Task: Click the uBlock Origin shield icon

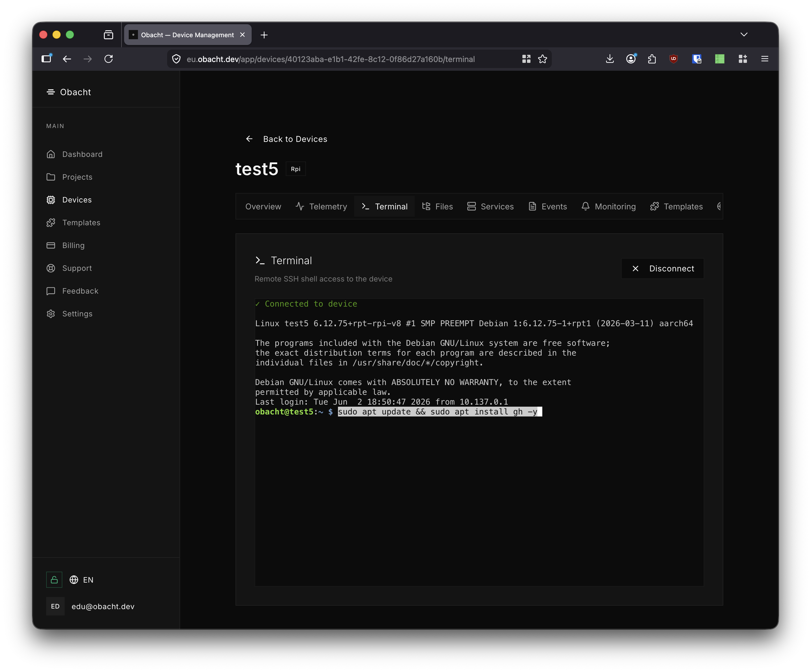Action: click(674, 59)
